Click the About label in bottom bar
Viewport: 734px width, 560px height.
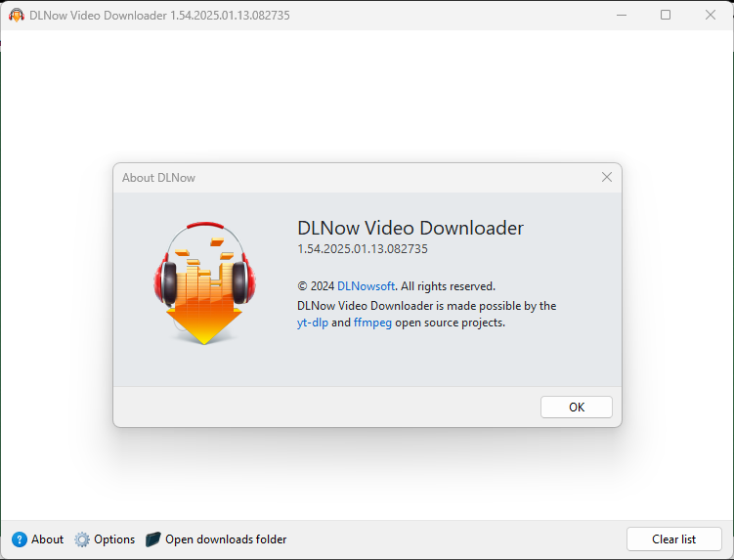click(47, 539)
